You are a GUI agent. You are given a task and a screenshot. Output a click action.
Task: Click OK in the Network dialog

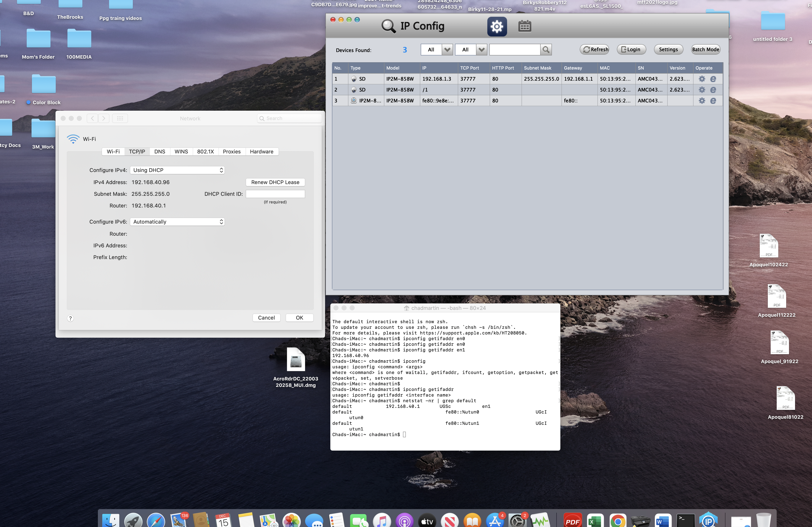(299, 318)
